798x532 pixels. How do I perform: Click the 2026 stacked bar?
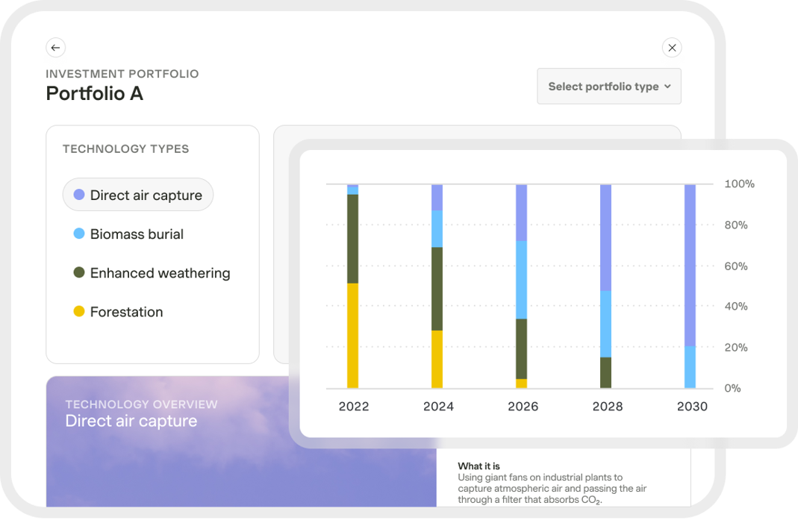point(522,287)
